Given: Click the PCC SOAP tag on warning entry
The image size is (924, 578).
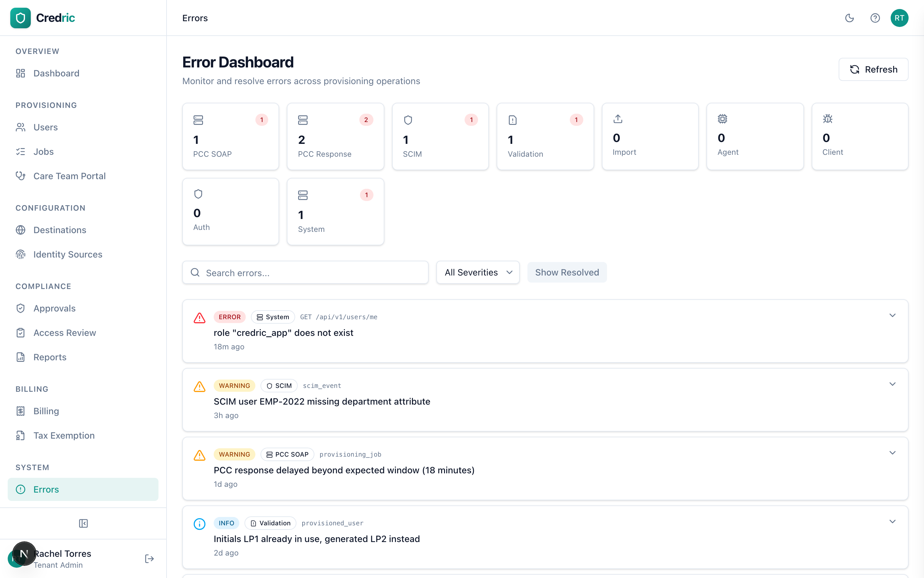Looking at the screenshot, I should (x=287, y=454).
